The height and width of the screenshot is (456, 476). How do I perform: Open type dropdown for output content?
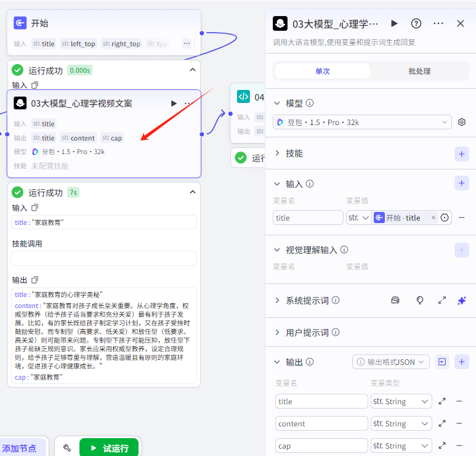pos(401,423)
